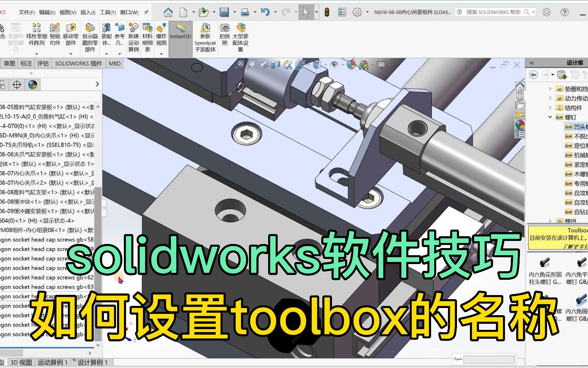Click the Edit Appearance icon in view toolbar
The width and height of the screenshot is (588, 368).
point(351,64)
